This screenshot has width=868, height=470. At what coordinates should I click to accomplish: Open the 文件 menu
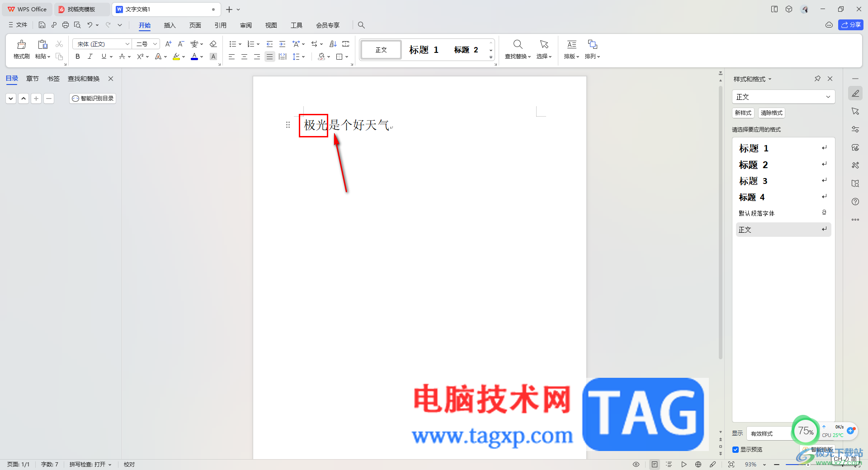18,25
